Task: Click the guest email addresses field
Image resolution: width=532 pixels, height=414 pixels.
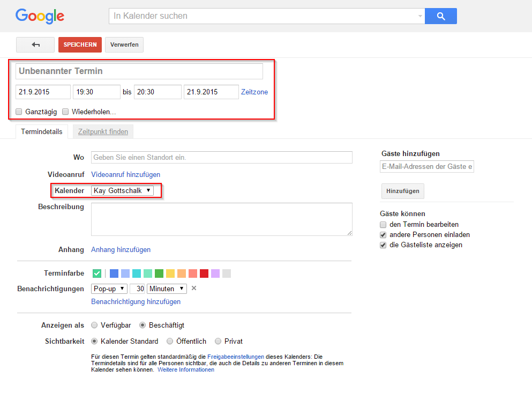Action: (x=427, y=166)
